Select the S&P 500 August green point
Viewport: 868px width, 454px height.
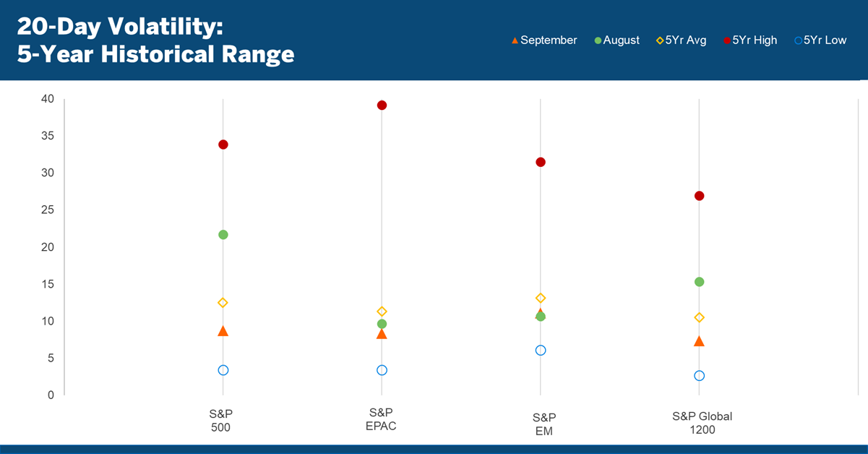click(223, 235)
